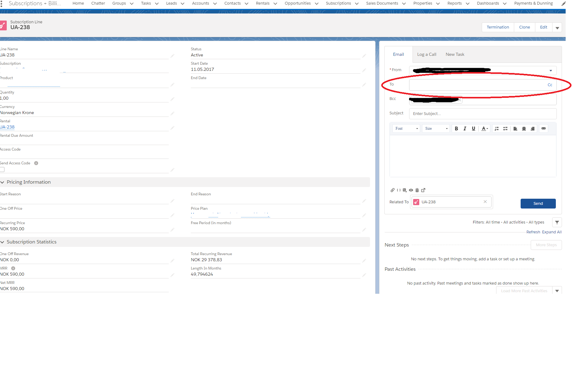
Task: Open the text color picker in the editor
Action: click(484, 128)
